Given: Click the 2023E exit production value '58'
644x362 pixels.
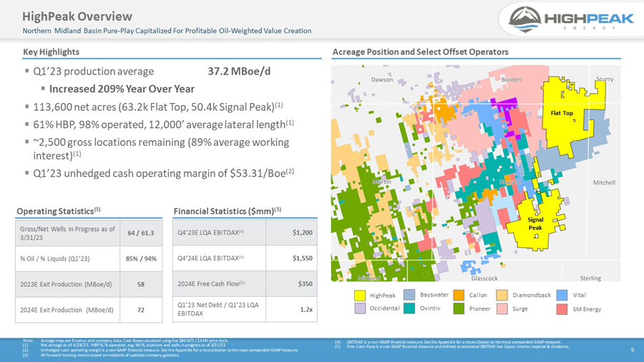Looking at the screenshot, I should 141,284.
